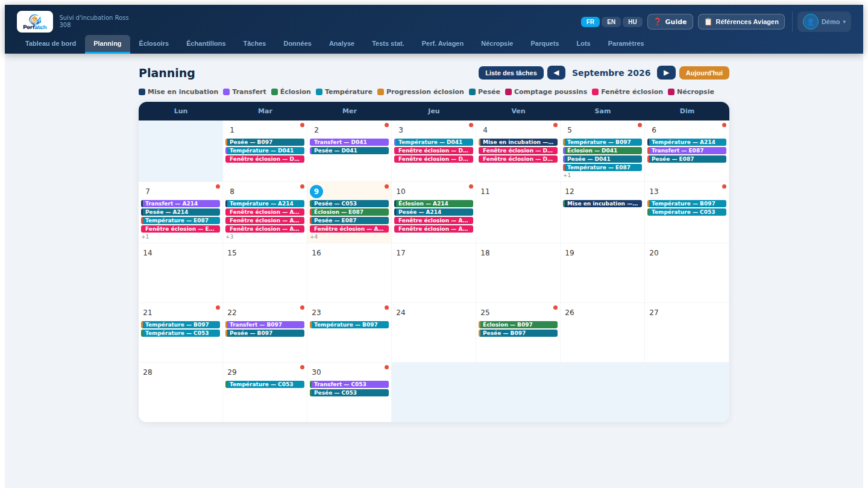
Task: Expand the +3 more events on day 8
Action: pyautogui.click(x=230, y=237)
